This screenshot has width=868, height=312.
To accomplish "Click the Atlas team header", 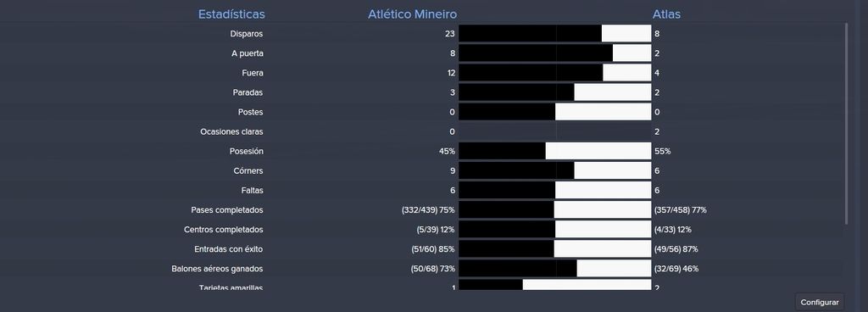I will (666, 14).
